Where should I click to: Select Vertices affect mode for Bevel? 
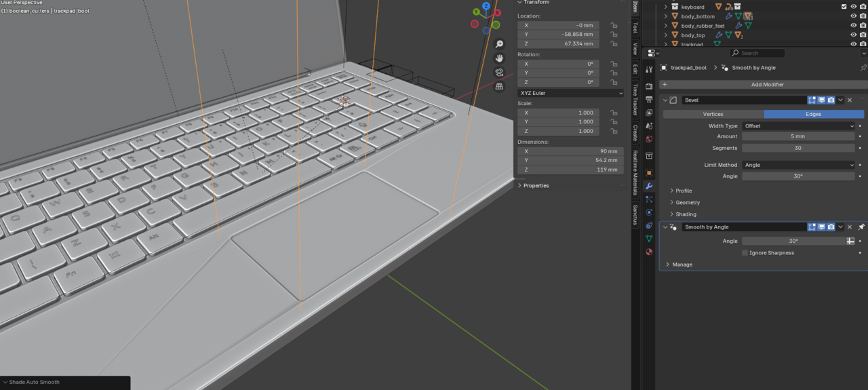point(713,114)
